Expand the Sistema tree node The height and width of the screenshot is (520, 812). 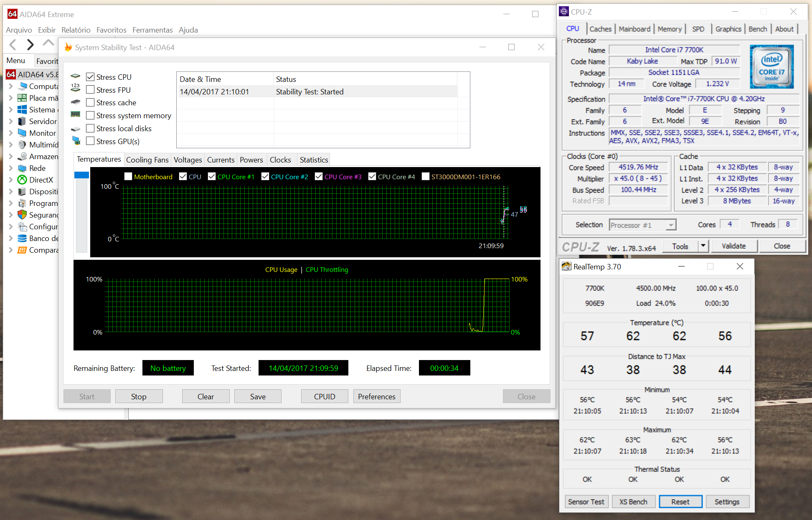(x=10, y=109)
